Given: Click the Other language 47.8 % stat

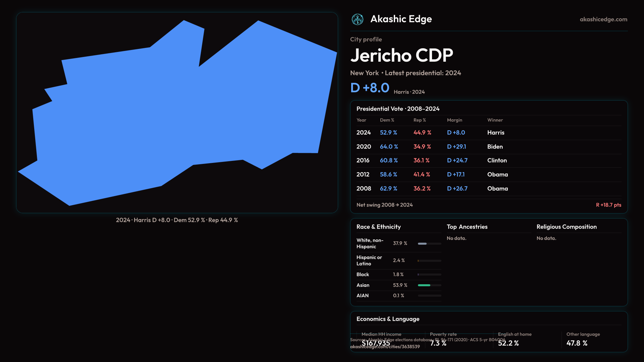Looking at the screenshot, I should [x=577, y=343].
